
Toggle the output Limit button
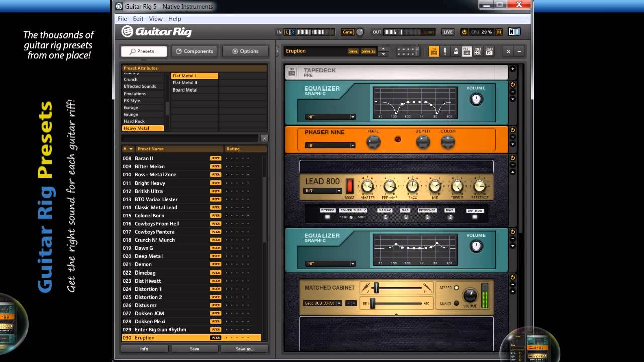429,32
